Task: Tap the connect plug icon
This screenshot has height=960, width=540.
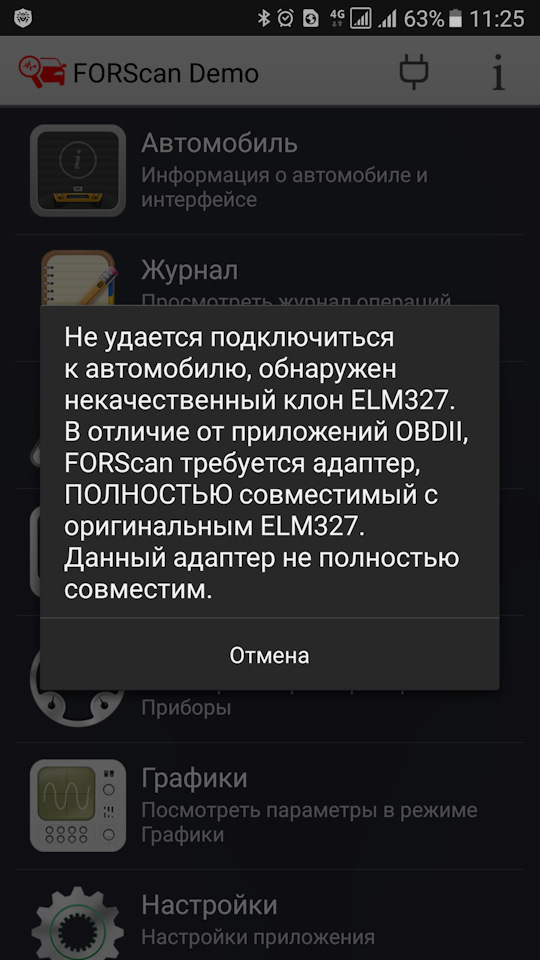Action: 414,72
